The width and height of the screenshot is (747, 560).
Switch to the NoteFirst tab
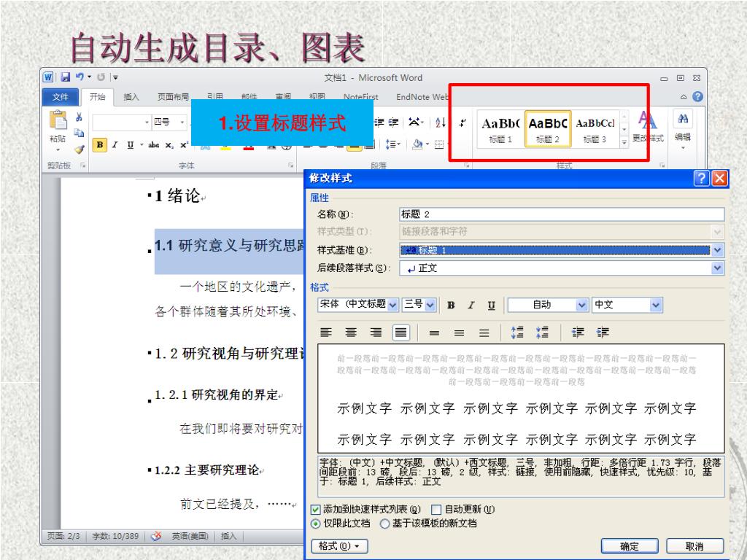[360, 97]
